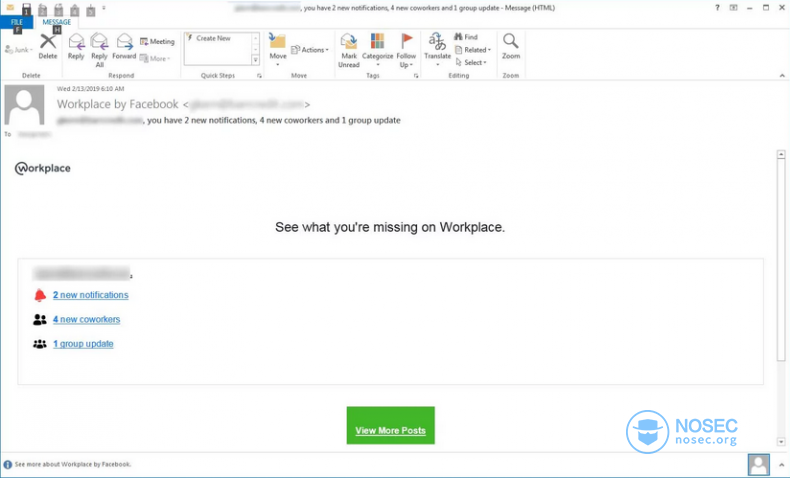Set a Follow Up flag

(x=406, y=50)
